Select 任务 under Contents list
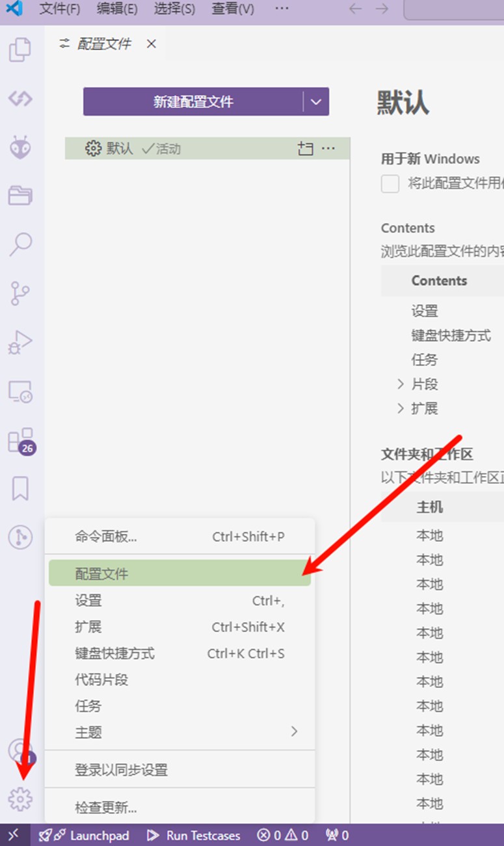The width and height of the screenshot is (504, 846). (425, 360)
